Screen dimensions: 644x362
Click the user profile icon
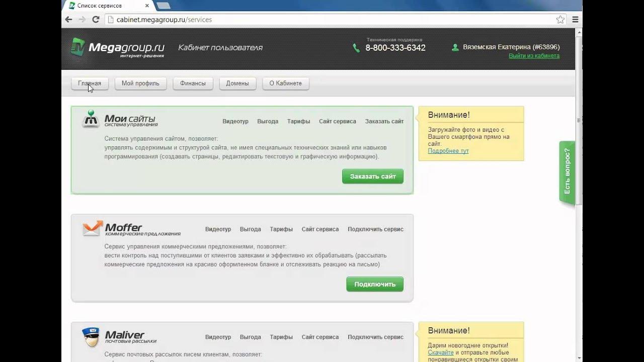[x=455, y=47]
